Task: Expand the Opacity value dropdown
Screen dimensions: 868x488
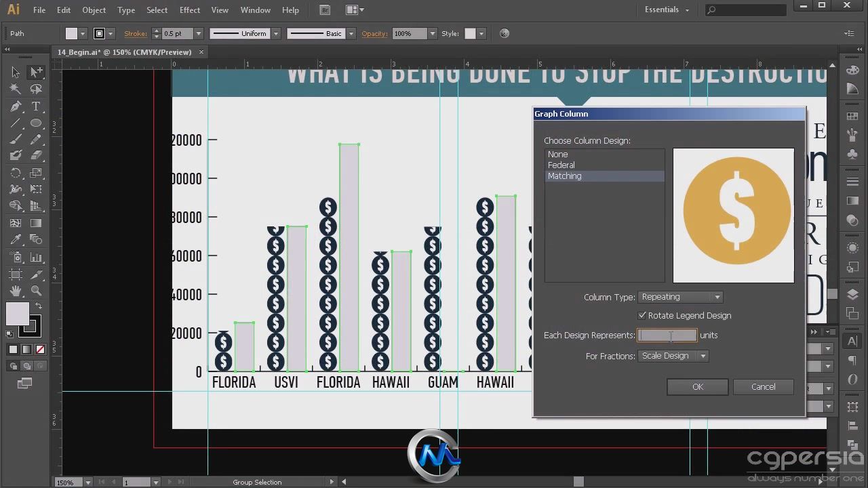Action: click(x=432, y=33)
